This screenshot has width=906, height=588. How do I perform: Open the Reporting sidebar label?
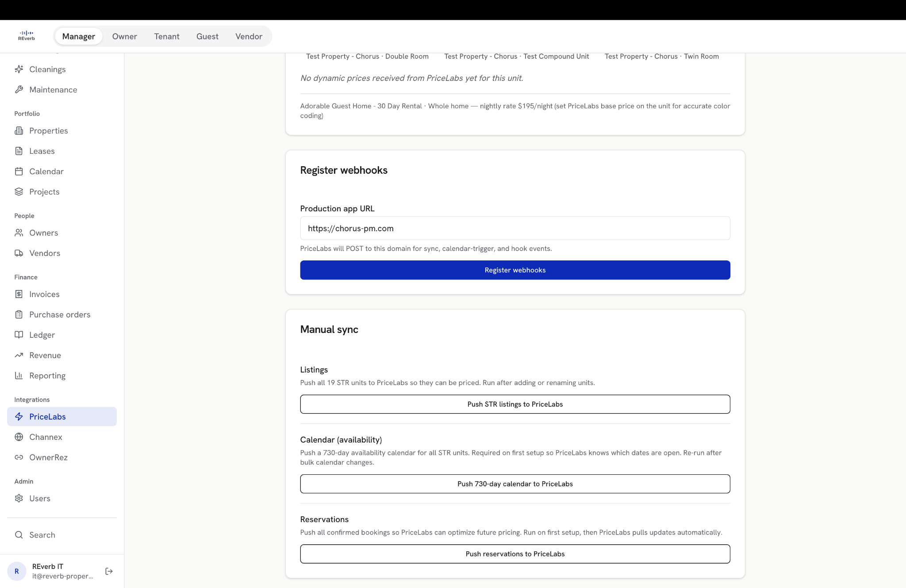click(x=47, y=376)
